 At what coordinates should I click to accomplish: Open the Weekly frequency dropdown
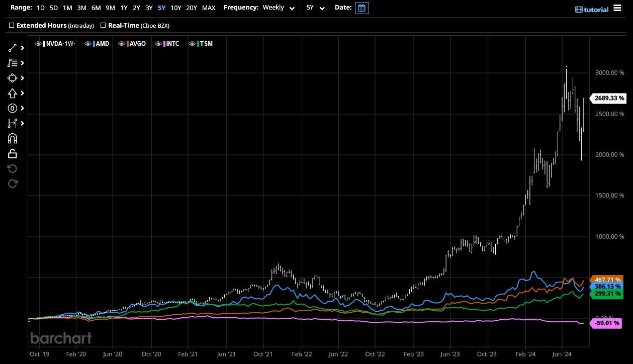pos(279,8)
